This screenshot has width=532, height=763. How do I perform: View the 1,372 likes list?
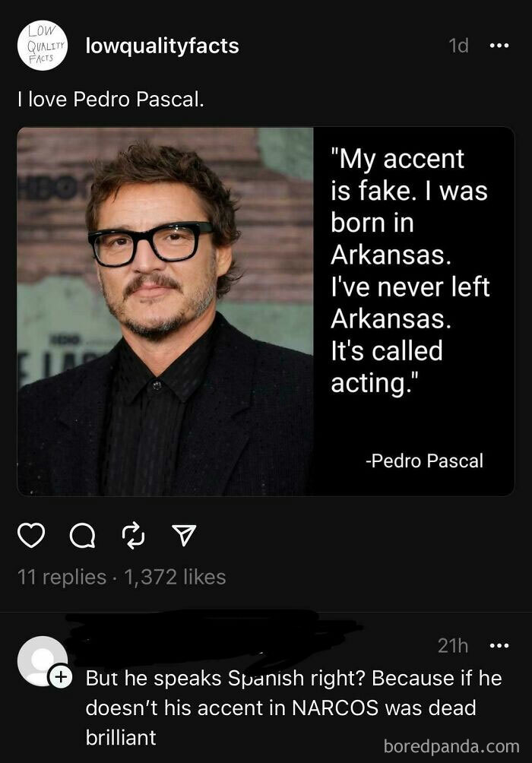(176, 577)
